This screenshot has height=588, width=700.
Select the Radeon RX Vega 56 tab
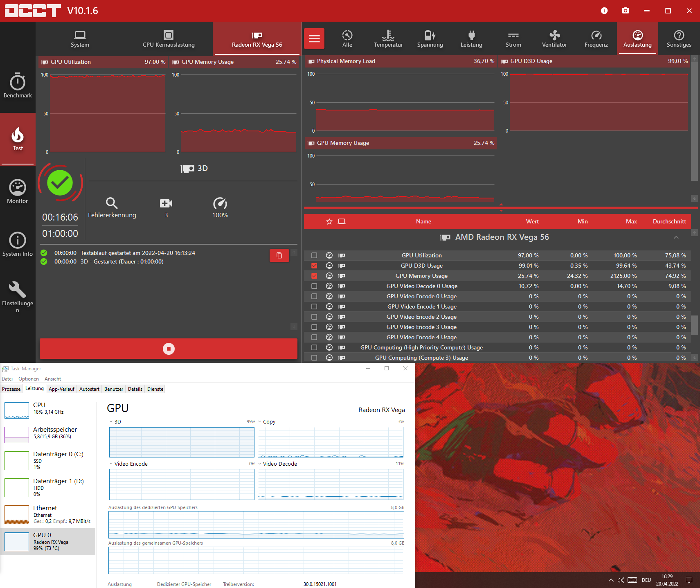click(257, 39)
